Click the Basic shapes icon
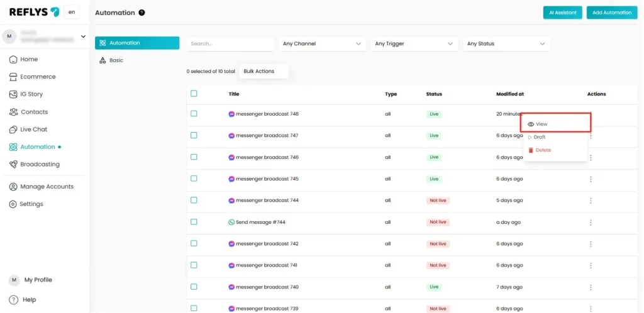The image size is (644, 313). click(103, 60)
